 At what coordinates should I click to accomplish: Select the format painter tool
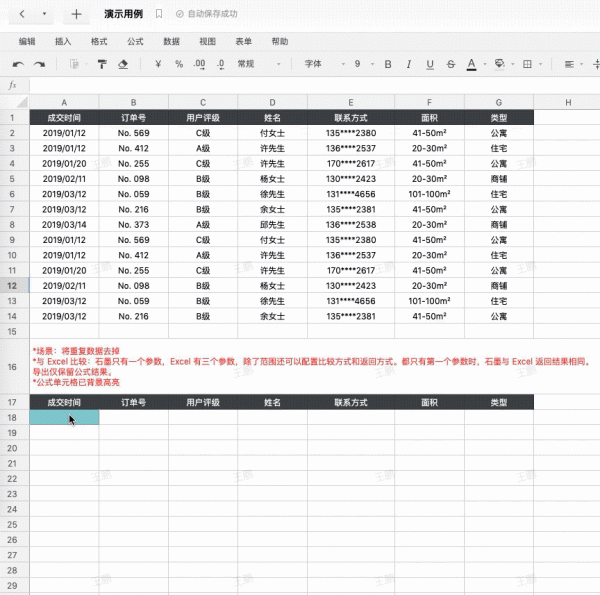click(102, 64)
